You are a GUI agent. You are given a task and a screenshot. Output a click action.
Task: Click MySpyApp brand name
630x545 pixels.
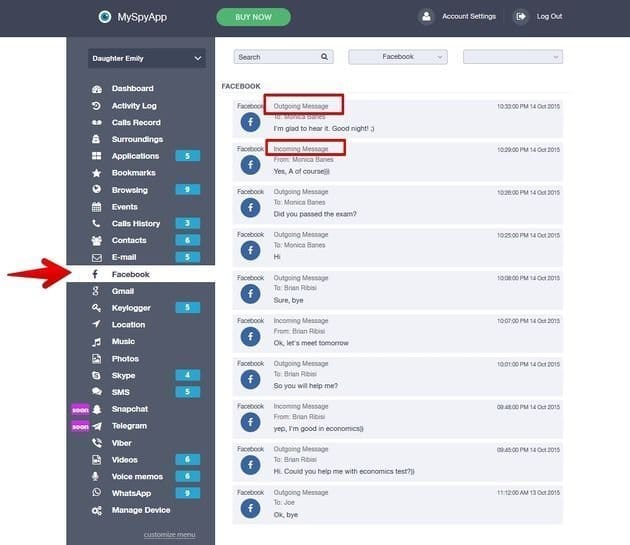(x=142, y=17)
